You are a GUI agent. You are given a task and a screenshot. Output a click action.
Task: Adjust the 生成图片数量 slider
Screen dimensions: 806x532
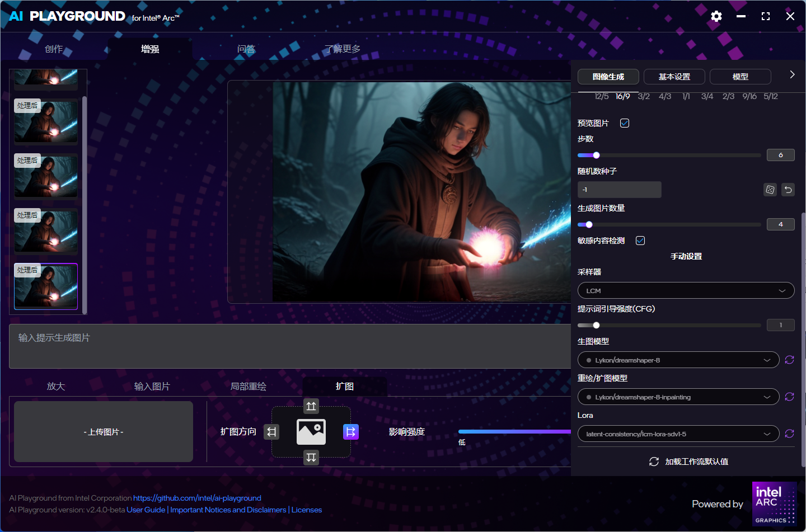[669, 225]
